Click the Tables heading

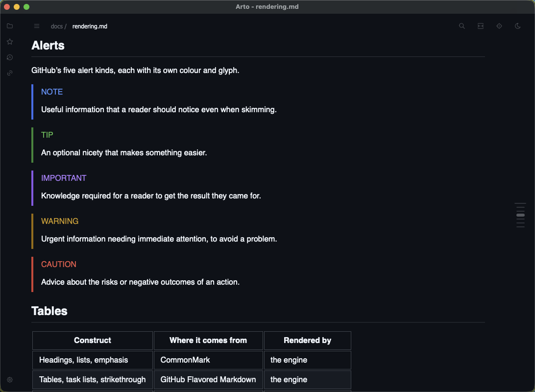[49, 311]
